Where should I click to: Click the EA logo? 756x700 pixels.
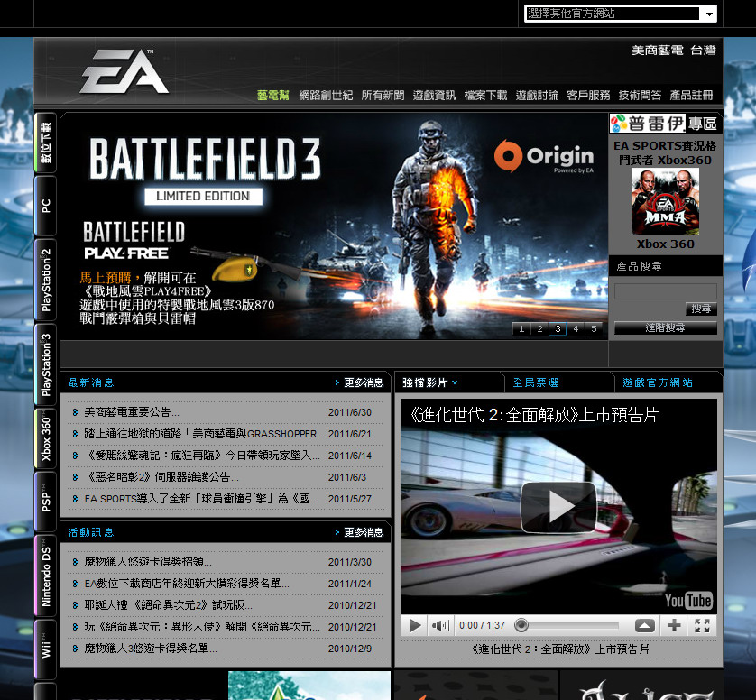[x=124, y=71]
